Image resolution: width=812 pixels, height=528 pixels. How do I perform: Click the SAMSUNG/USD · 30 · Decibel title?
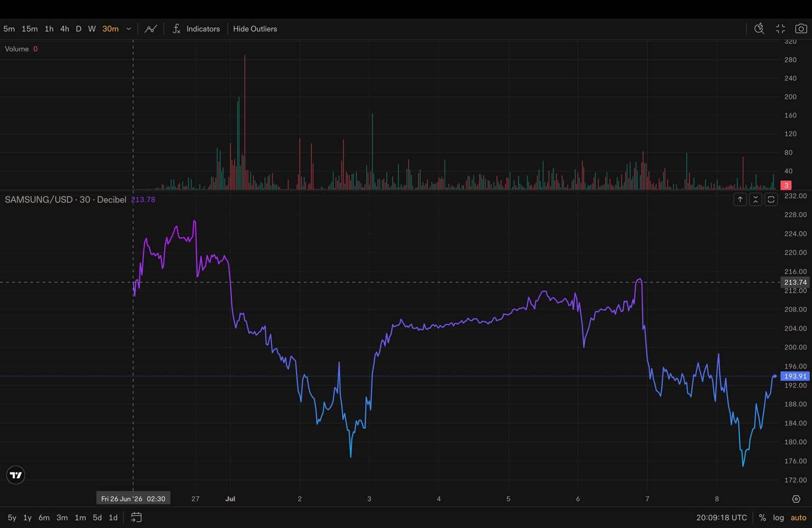coord(66,200)
